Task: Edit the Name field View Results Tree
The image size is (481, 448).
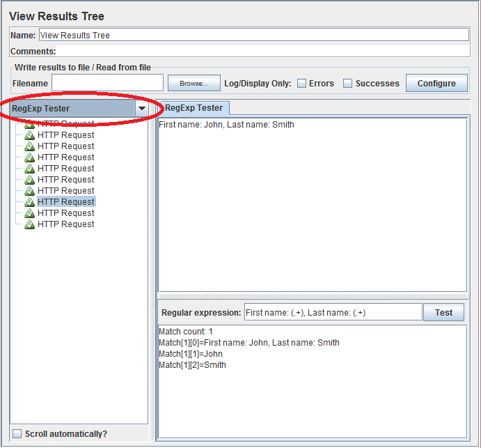Action: coord(254,35)
